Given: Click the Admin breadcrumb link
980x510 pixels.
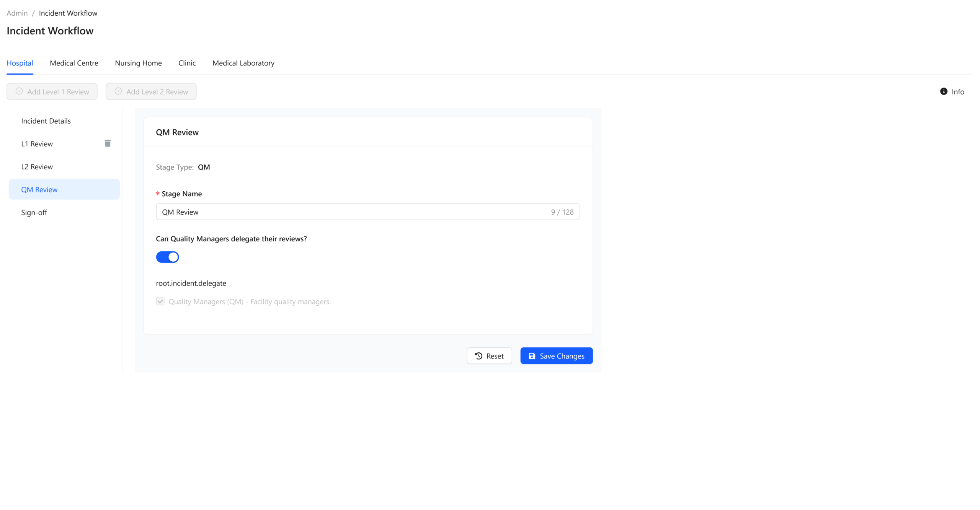Looking at the screenshot, I should pos(17,13).
